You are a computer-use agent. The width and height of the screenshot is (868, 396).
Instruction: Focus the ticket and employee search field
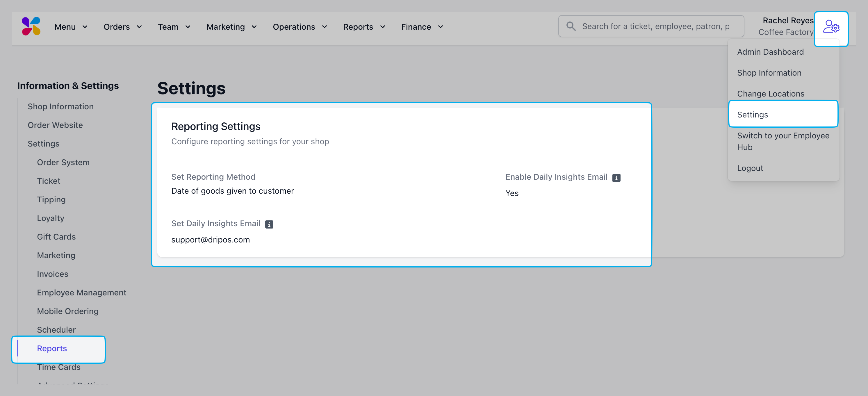click(655, 26)
